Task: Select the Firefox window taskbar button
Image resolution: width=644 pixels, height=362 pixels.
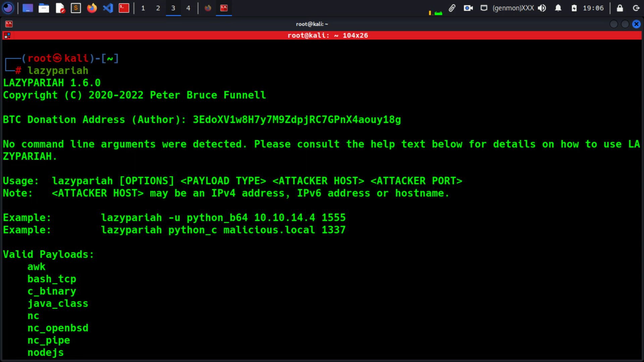Action: pos(208,8)
